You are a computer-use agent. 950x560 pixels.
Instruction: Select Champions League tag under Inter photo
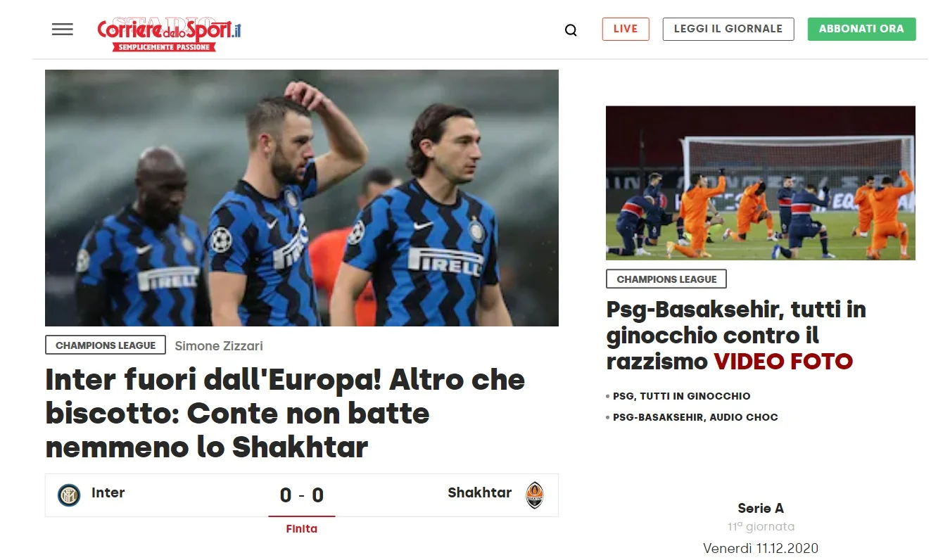(106, 345)
